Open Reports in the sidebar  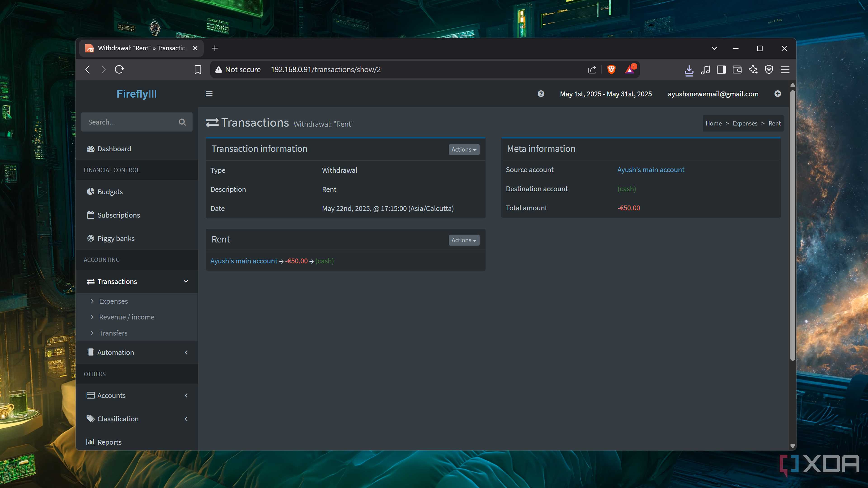click(x=137, y=442)
